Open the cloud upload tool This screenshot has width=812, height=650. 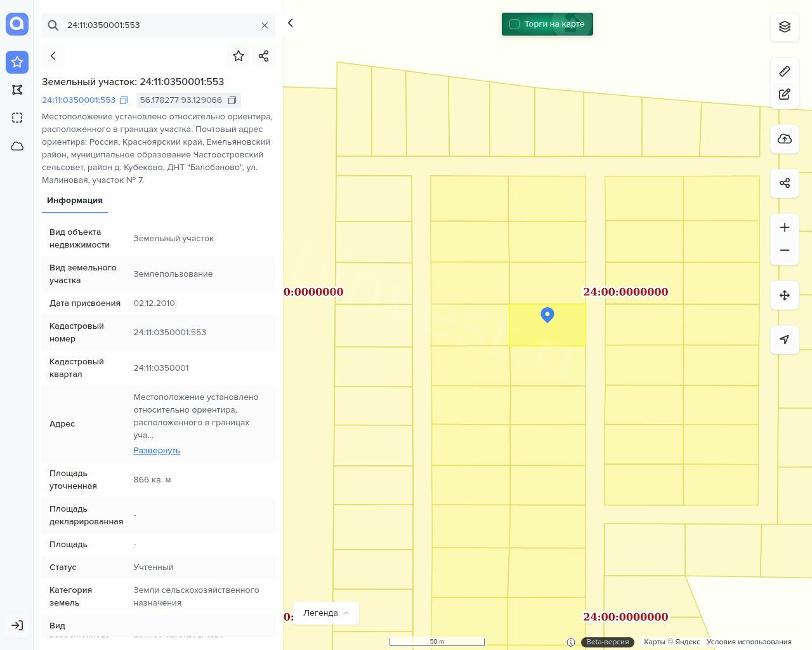click(x=785, y=139)
